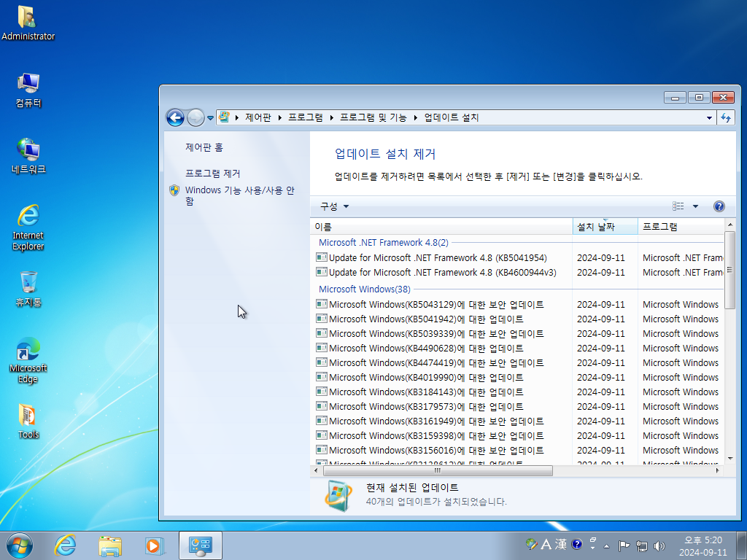The width and height of the screenshot is (747, 560).
Task: Click icon of update KB3161949
Action: (322, 421)
